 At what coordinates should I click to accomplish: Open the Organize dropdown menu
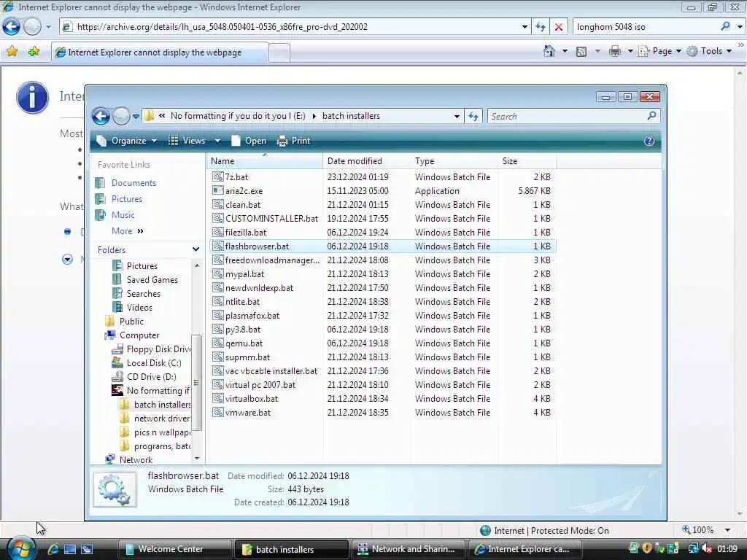tap(127, 141)
